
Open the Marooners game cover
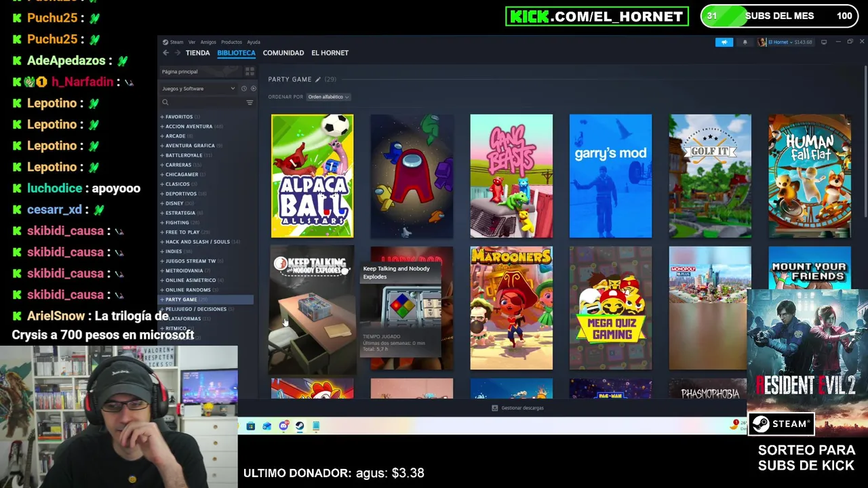[511, 308]
